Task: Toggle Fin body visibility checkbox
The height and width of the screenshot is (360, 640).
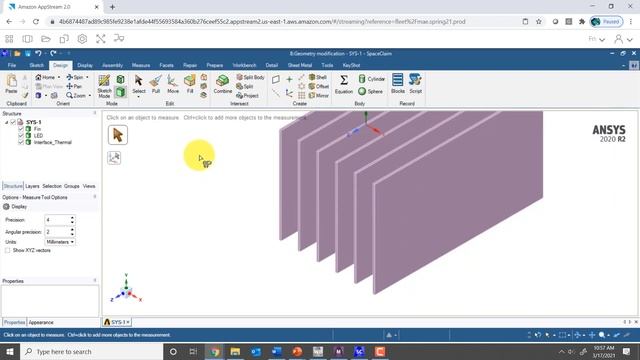Action: pyautogui.click(x=21, y=129)
